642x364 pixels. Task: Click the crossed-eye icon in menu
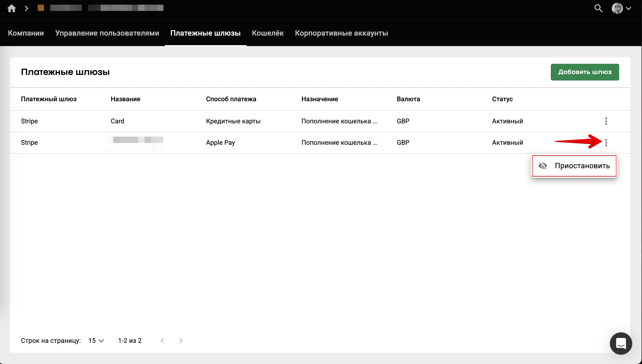(x=543, y=166)
